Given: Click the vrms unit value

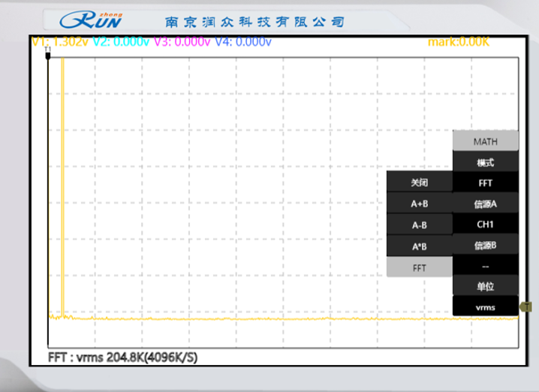Looking at the screenshot, I should (x=485, y=306).
